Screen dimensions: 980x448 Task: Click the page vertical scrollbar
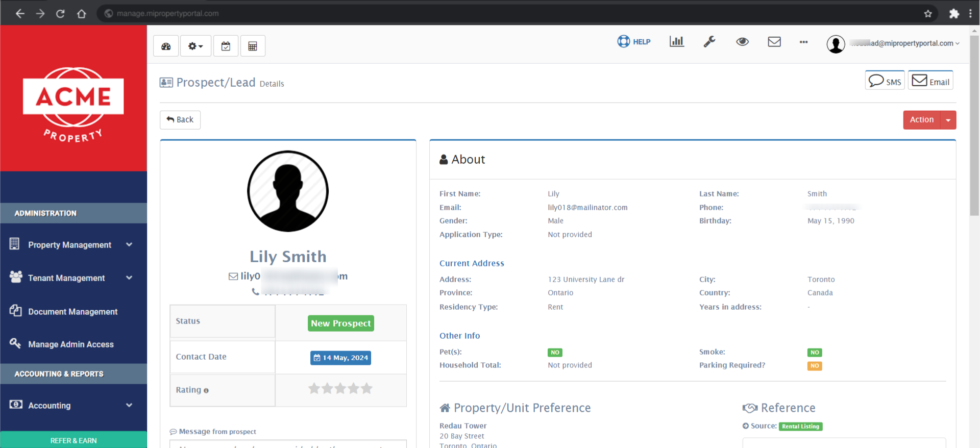[x=974, y=125]
